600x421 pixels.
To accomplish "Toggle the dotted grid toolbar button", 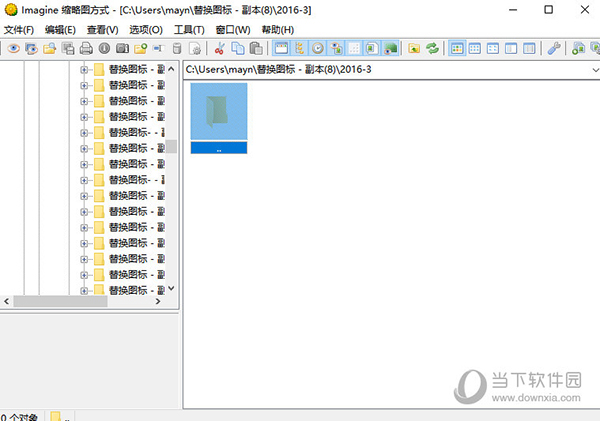I will [354, 48].
